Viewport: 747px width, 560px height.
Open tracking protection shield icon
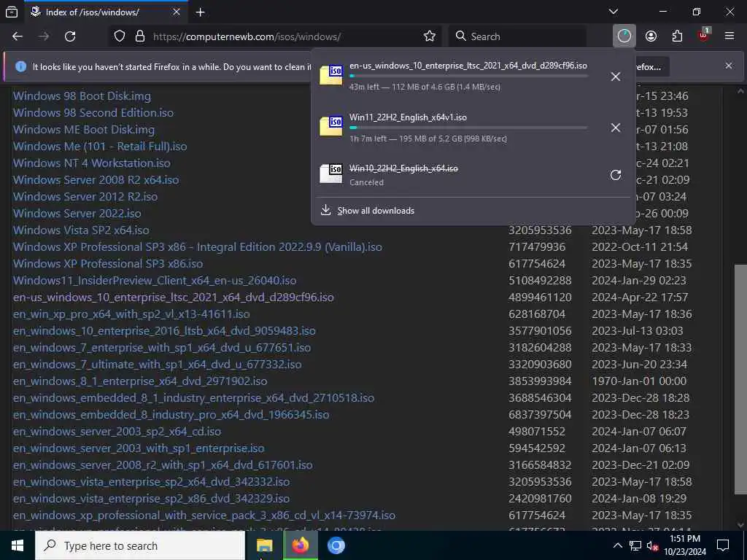120,36
